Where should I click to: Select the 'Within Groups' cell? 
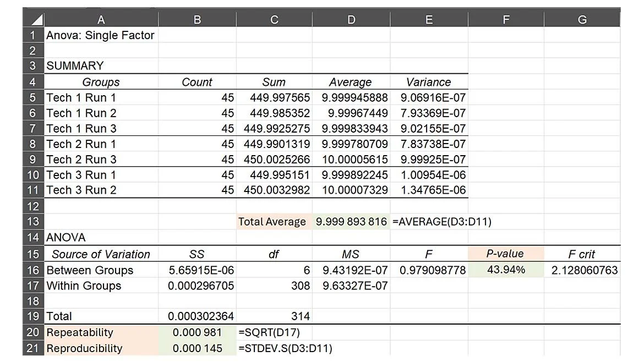(x=101, y=286)
